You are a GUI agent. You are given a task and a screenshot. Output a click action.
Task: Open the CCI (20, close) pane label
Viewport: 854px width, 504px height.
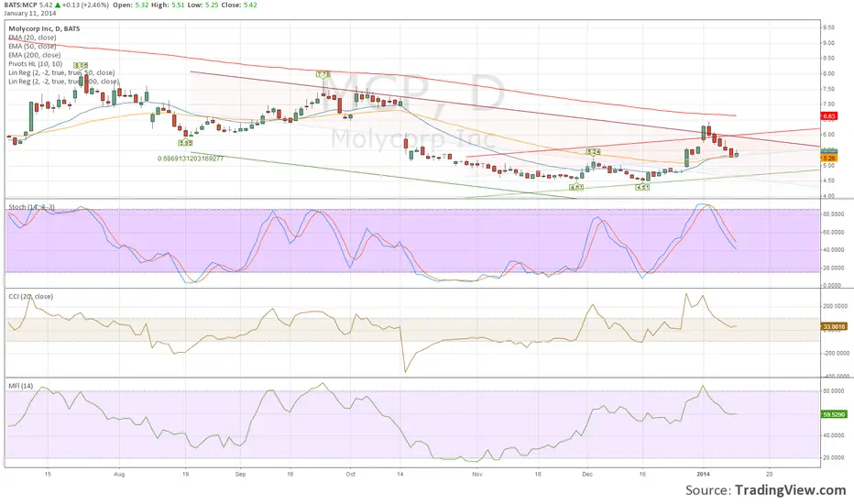click(30, 296)
